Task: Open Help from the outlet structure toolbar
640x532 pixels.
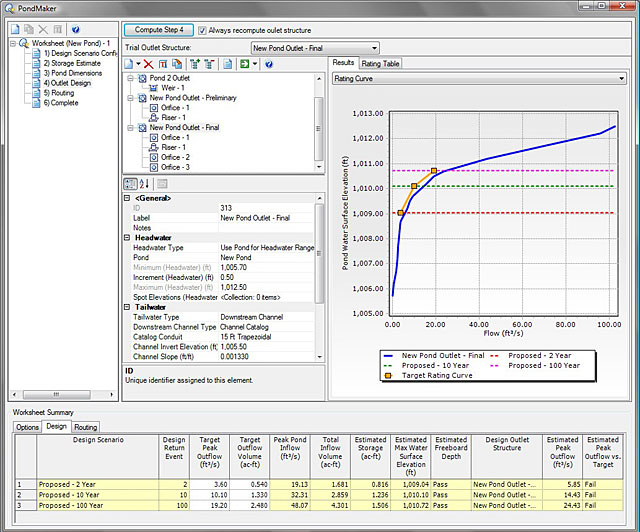Action: pyautogui.click(x=269, y=64)
